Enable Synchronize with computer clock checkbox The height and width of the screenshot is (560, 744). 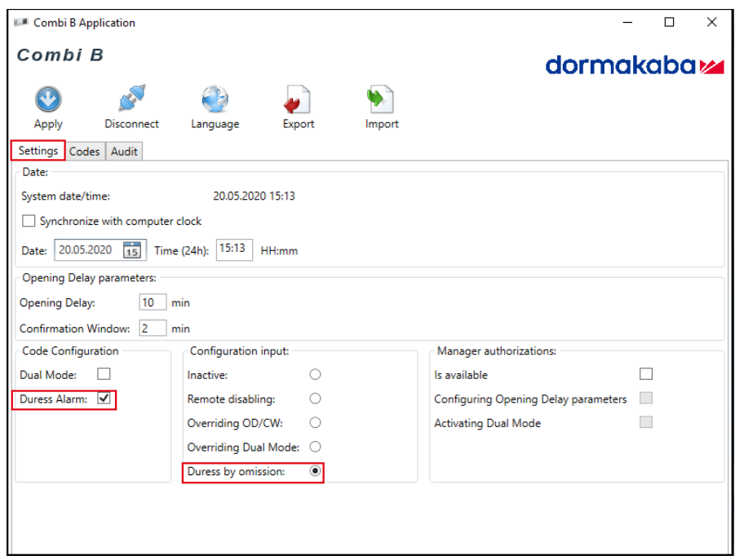[29, 221]
